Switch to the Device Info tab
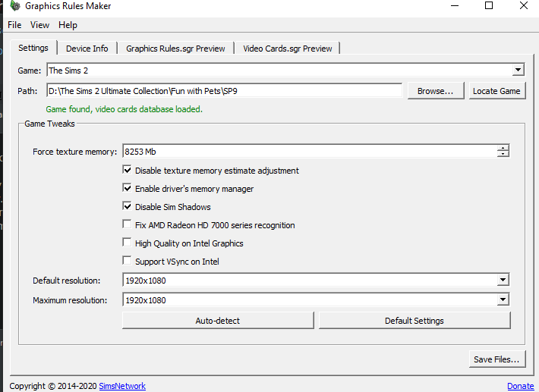The image size is (539, 392). [x=87, y=49]
